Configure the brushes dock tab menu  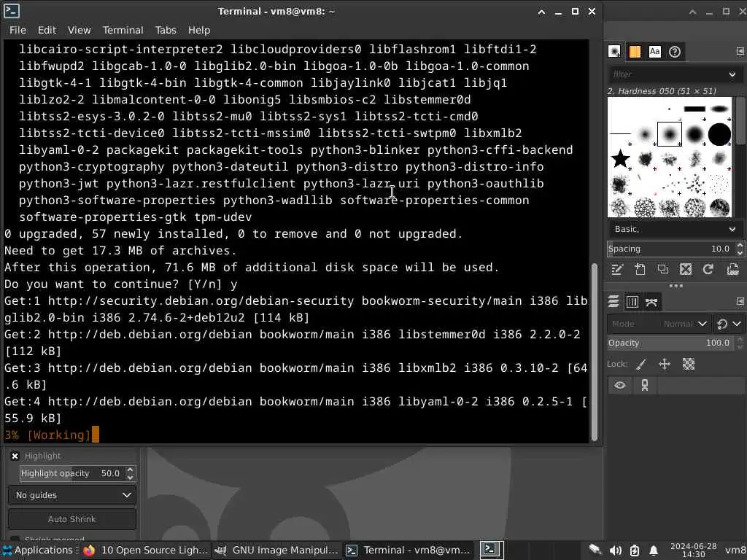(x=740, y=52)
